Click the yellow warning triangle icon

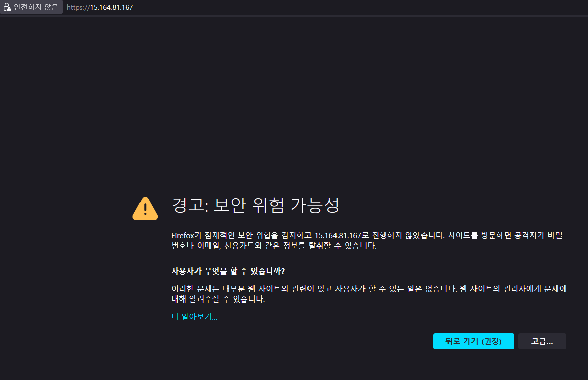click(145, 208)
